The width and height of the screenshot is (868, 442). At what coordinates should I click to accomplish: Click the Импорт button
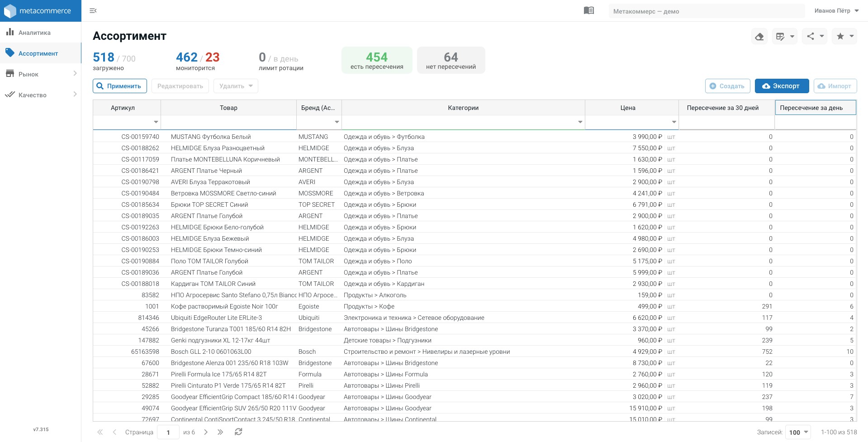[x=835, y=86]
